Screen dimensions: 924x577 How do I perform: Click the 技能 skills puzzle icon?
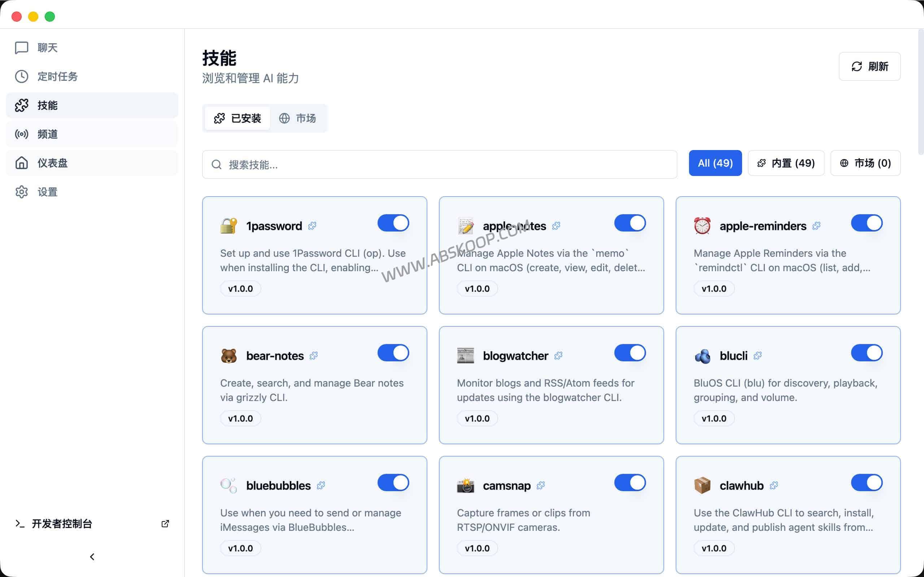(x=22, y=105)
